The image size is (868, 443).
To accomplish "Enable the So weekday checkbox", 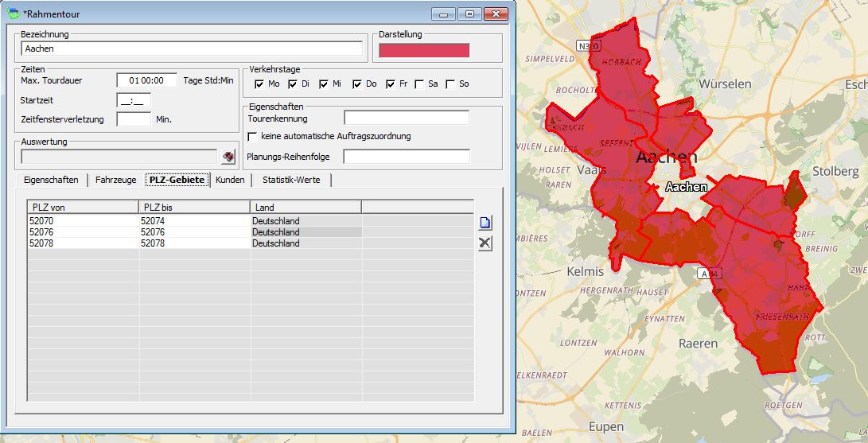I will coord(451,84).
